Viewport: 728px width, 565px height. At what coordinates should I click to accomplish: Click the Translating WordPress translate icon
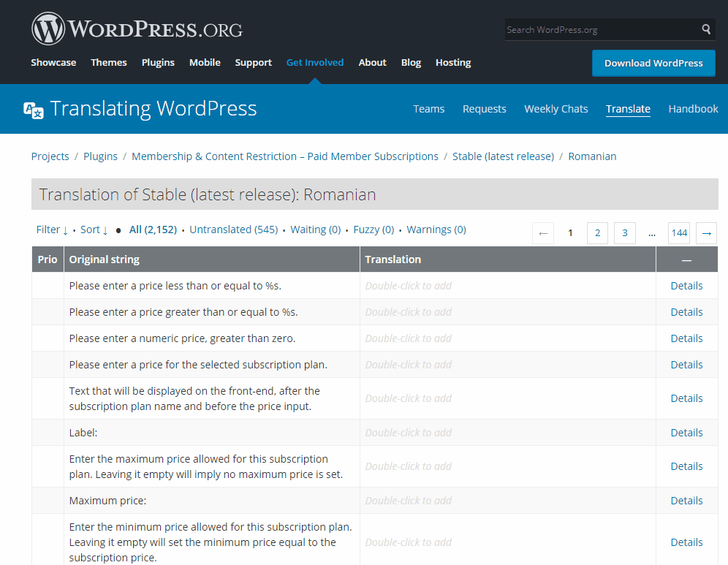[x=34, y=110]
